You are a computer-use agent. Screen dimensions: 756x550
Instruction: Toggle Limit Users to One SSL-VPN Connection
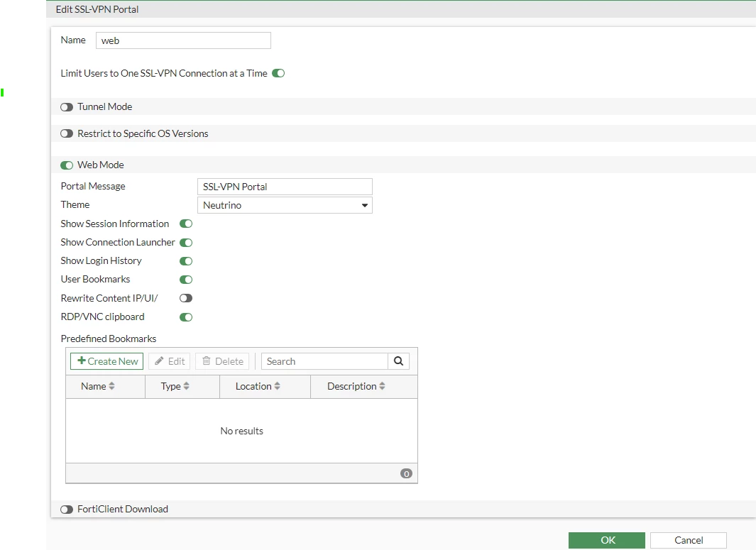(278, 73)
